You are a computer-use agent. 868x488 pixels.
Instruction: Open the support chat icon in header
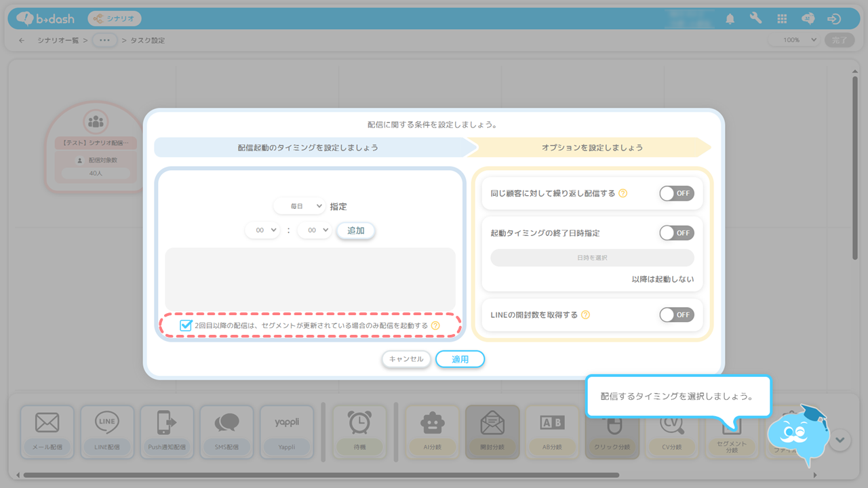[x=808, y=19]
